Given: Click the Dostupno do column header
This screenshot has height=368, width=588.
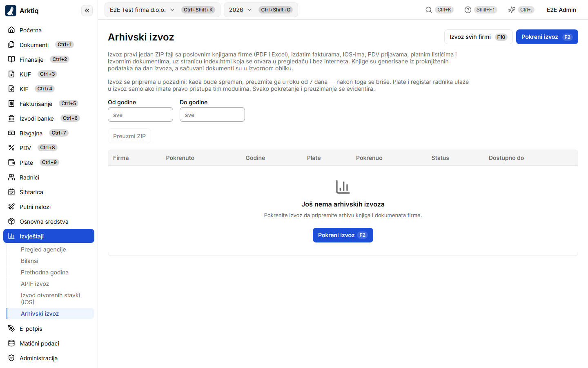Looking at the screenshot, I should pos(506,158).
